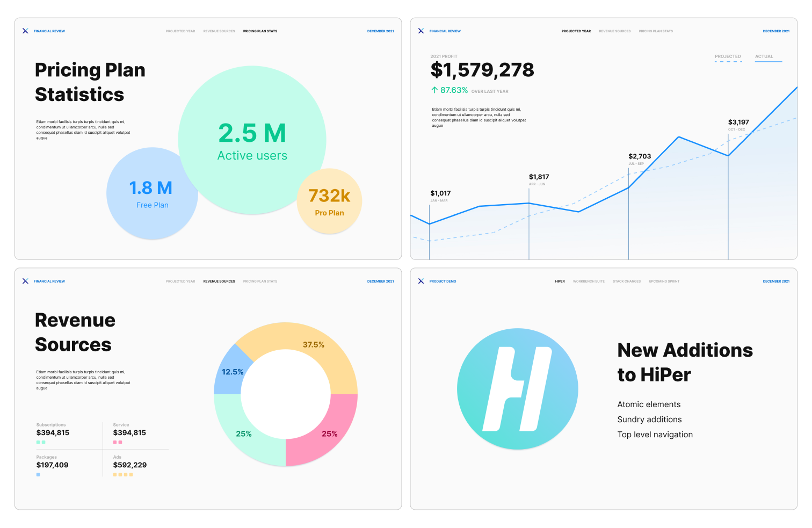Click the X logo on the Product Demo slide
The height and width of the screenshot is (528, 812).
pos(421,281)
